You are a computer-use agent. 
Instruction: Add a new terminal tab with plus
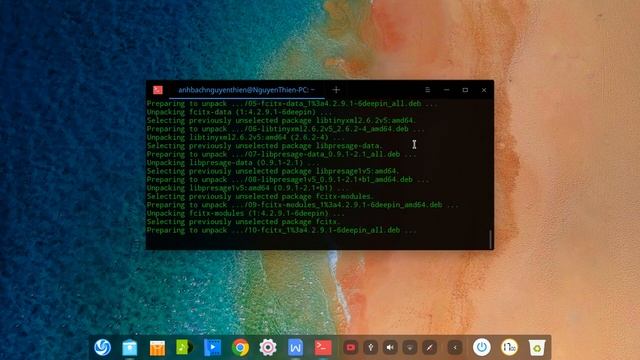pyautogui.click(x=336, y=90)
